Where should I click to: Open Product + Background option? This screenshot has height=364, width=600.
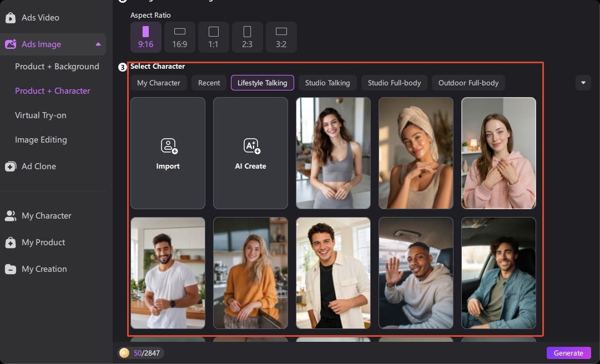[x=57, y=67]
